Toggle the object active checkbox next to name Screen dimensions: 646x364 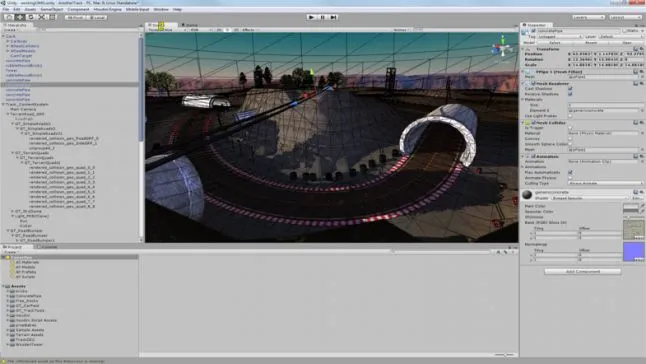point(534,31)
